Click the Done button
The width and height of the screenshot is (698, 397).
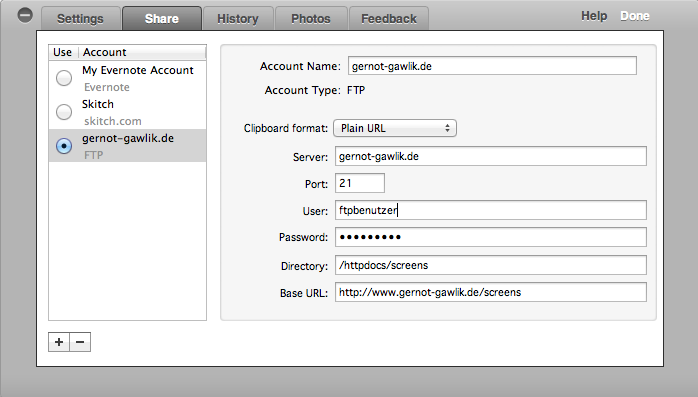pyautogui.click(x=635, y=16)
